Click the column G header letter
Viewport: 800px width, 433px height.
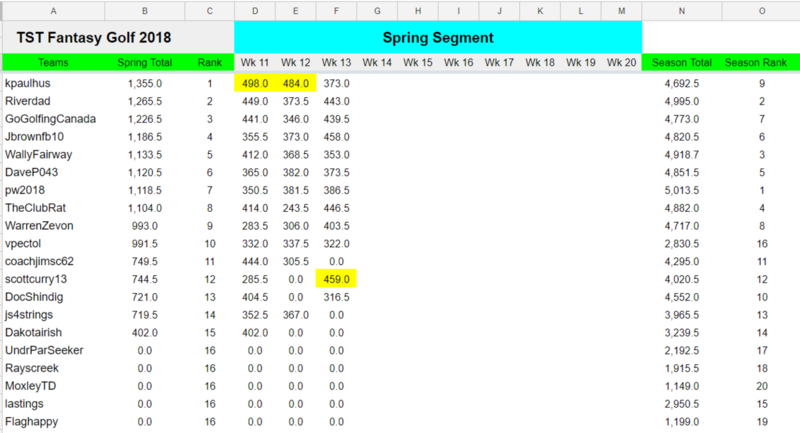(x=376, y=9)
